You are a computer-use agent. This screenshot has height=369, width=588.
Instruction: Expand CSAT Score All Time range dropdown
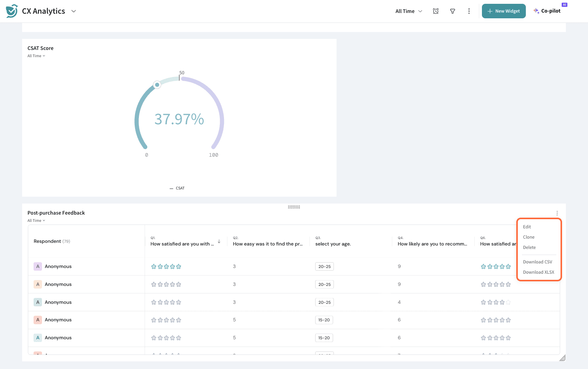pyautogui.click(x=36, y=56)
